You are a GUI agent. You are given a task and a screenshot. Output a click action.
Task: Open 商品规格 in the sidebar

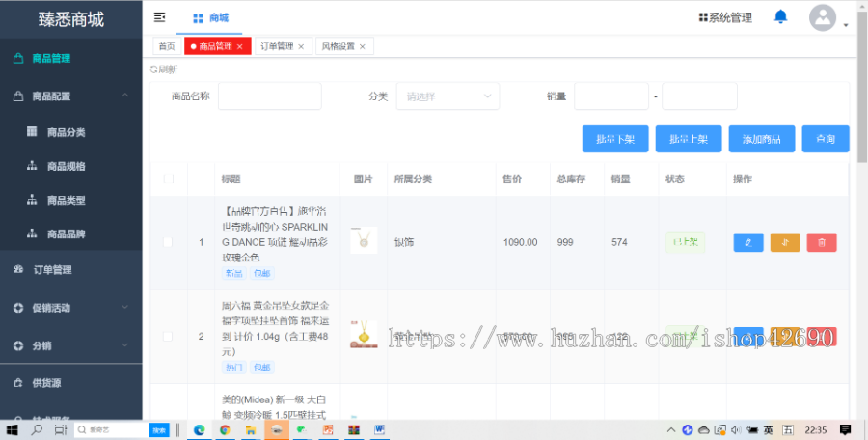coord(70,166)
